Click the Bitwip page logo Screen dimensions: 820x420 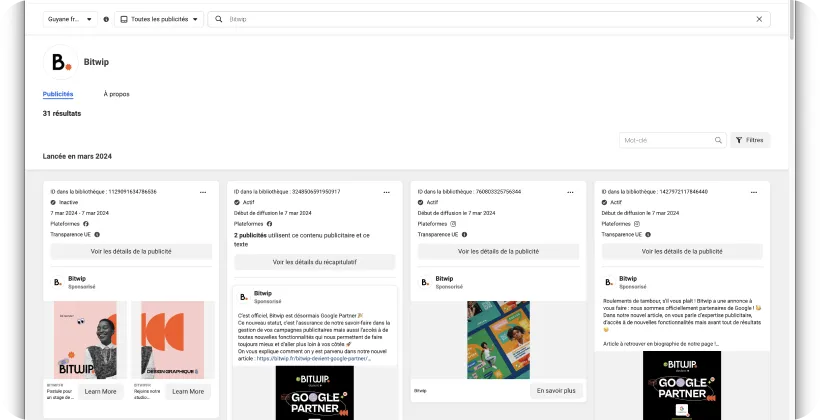pos(61,62)
